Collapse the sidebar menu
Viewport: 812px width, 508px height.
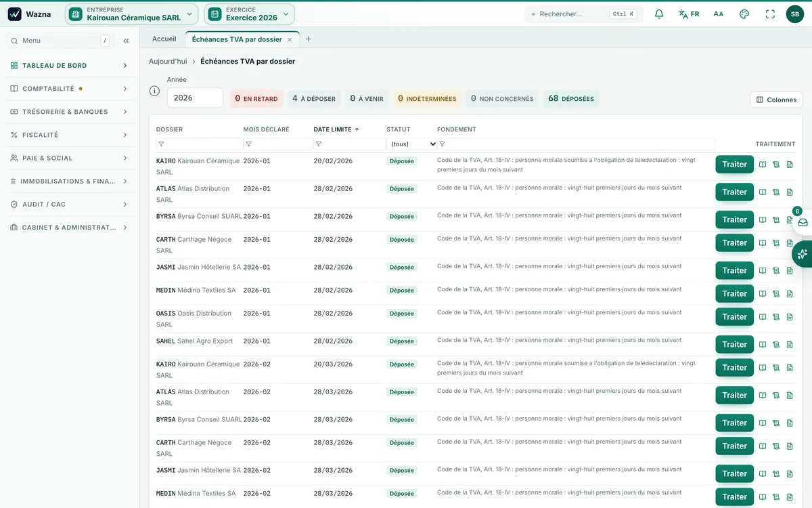pos(126,41)
